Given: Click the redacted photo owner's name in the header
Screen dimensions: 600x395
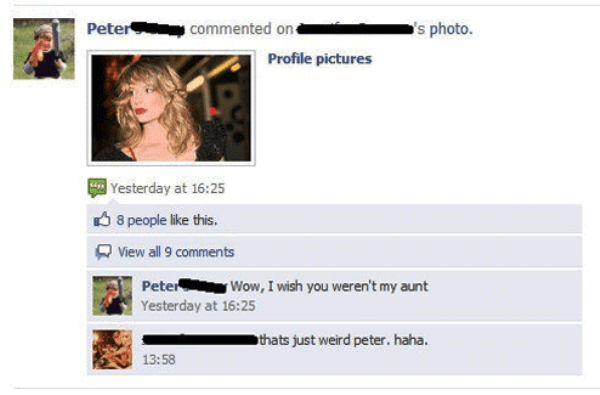Looking at the screenshot, I should [355, 29].
